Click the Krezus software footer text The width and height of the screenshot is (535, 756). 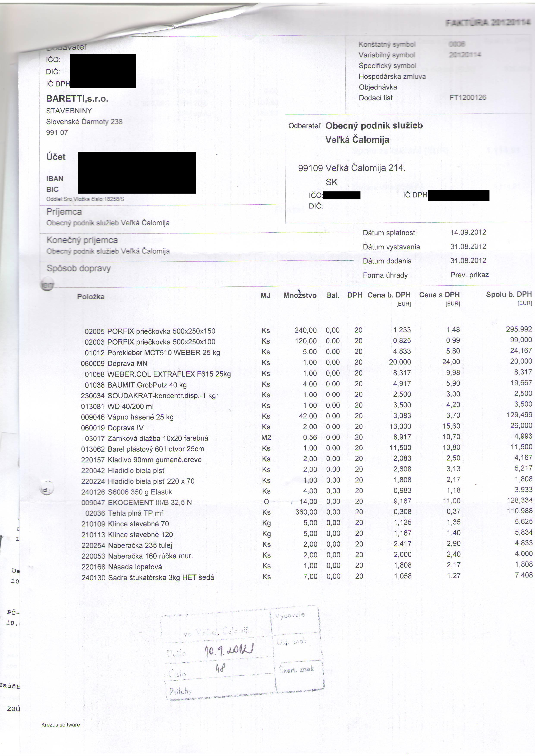[x=61, y=724]
